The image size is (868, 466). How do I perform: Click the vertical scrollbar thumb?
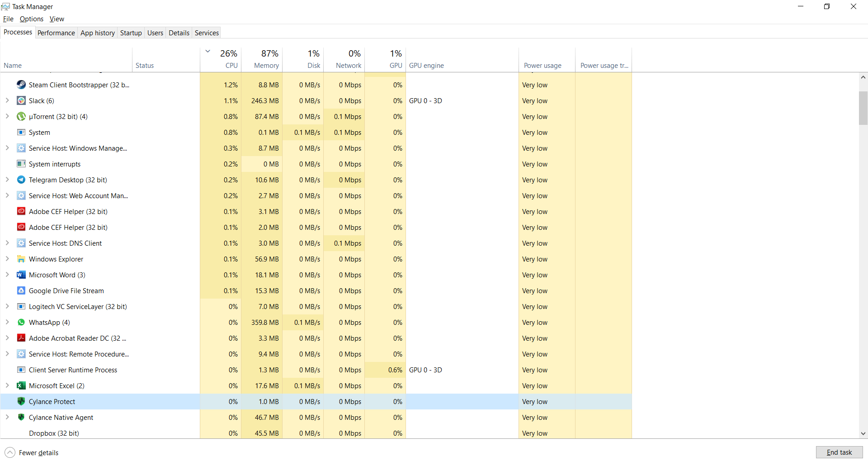pyautogui.click(x=863, y=108)
